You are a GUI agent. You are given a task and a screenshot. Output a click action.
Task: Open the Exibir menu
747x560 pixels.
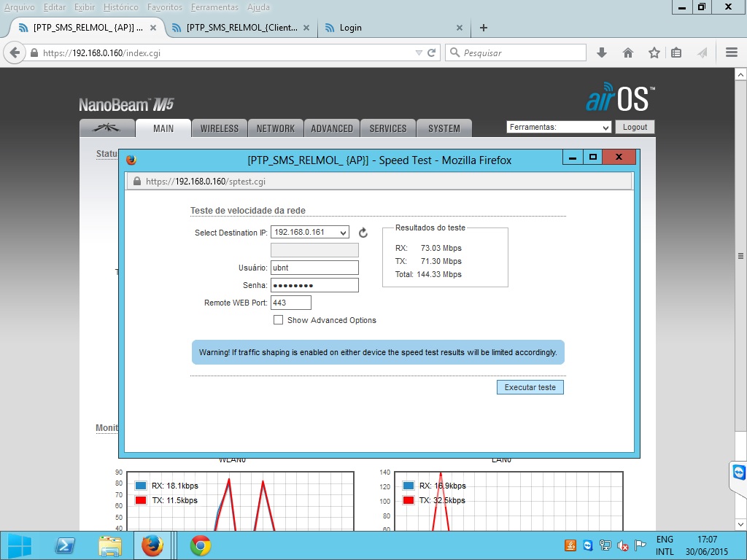tap(85, 7)
